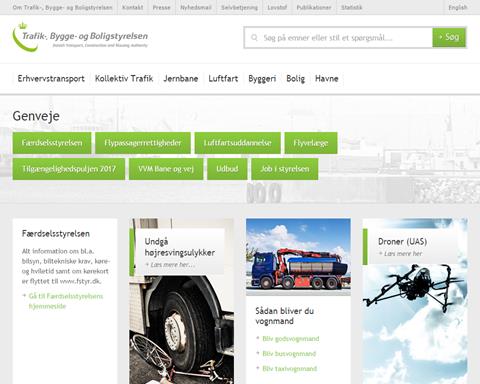The height and width of the screenshot is (384, 480).
Task: Click the Sådan bliver du vognmand heading
Action: point(285,316)
